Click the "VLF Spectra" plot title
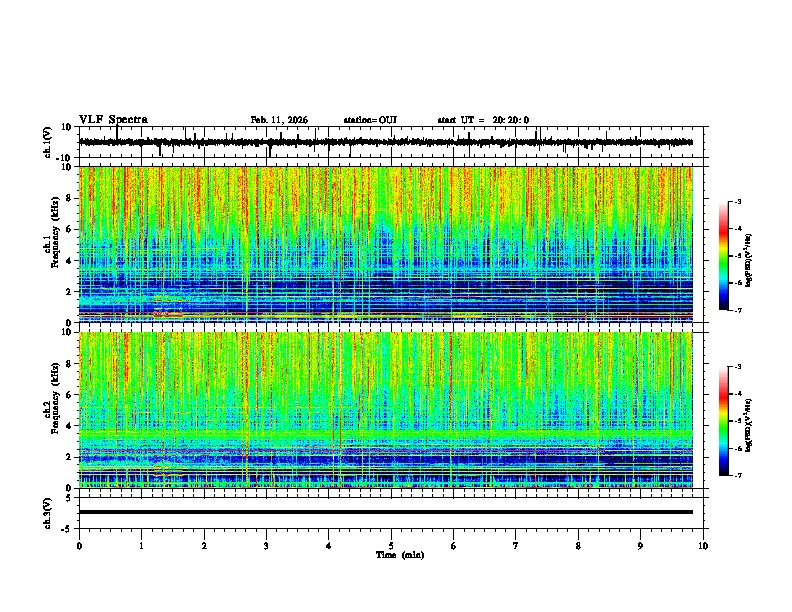 click(x=113, y=120)
